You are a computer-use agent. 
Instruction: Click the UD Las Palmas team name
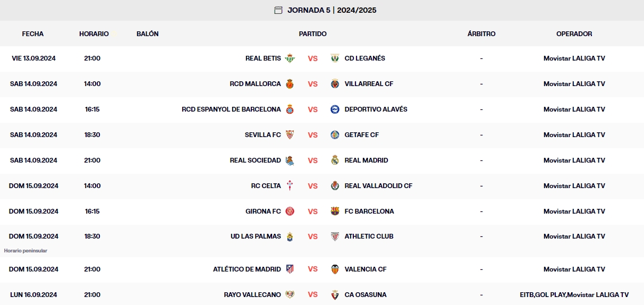pyautogui.click(x=256, y=236)
